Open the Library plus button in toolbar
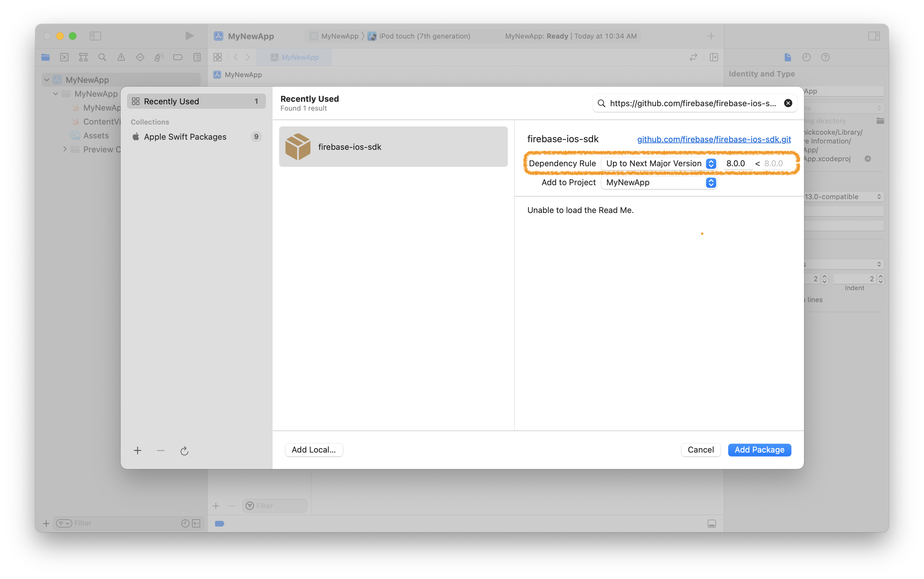924x579 pixels. pyautogui.click(x=711, y=36)
